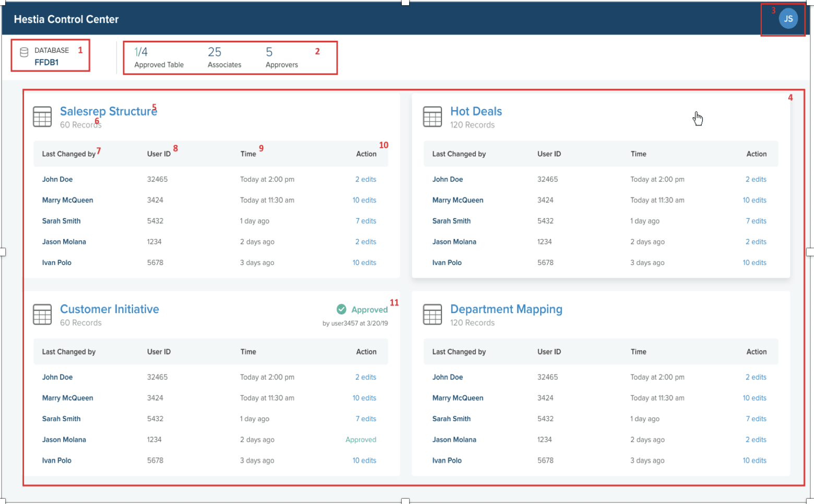View Marry McQueen's 10 edits in Hot Deals
Image resolution: width=814 pixels, height=504 pixels.
[x=755, y=200]
